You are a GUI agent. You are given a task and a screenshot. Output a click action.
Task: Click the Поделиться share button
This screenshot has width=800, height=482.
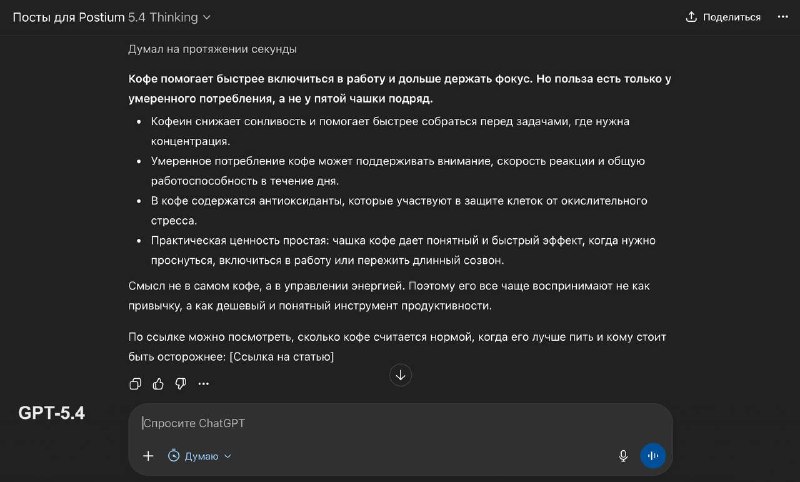pyautogui.click(x=723, y=17)
